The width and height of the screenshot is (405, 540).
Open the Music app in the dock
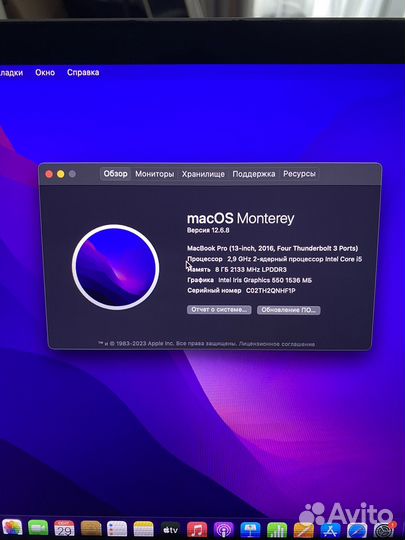tap(197, 530)
